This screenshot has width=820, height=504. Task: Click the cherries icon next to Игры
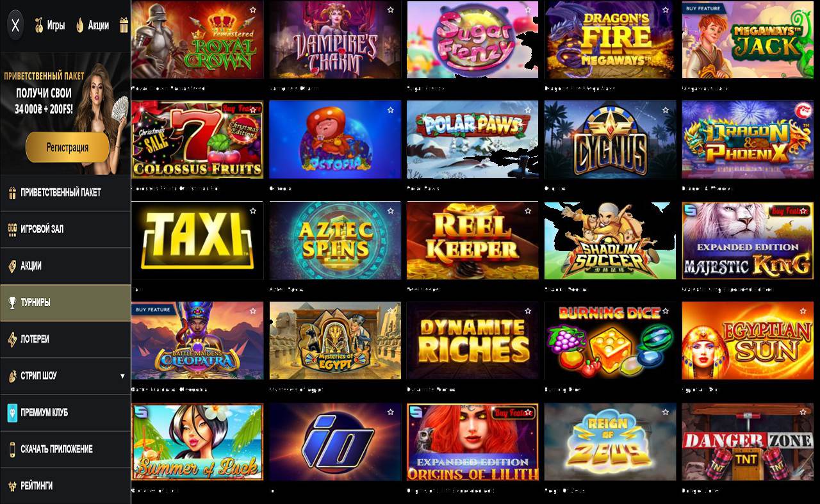click(38, 26)
